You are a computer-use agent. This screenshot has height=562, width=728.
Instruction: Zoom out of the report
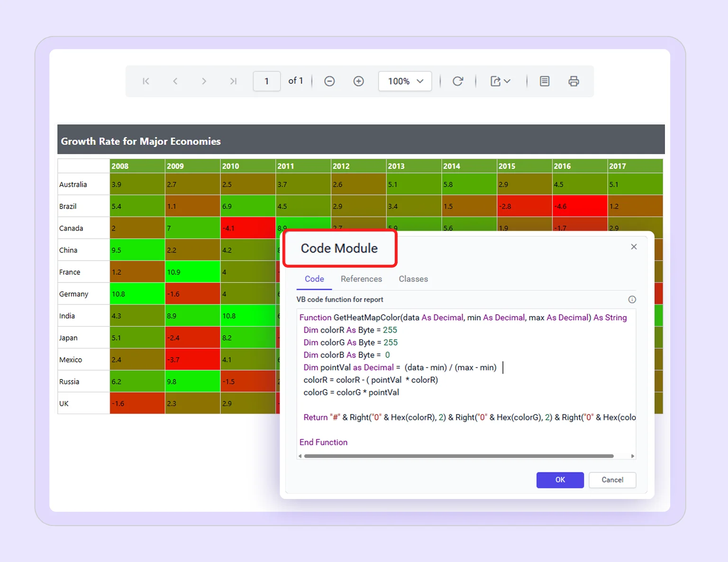(329, 81)
